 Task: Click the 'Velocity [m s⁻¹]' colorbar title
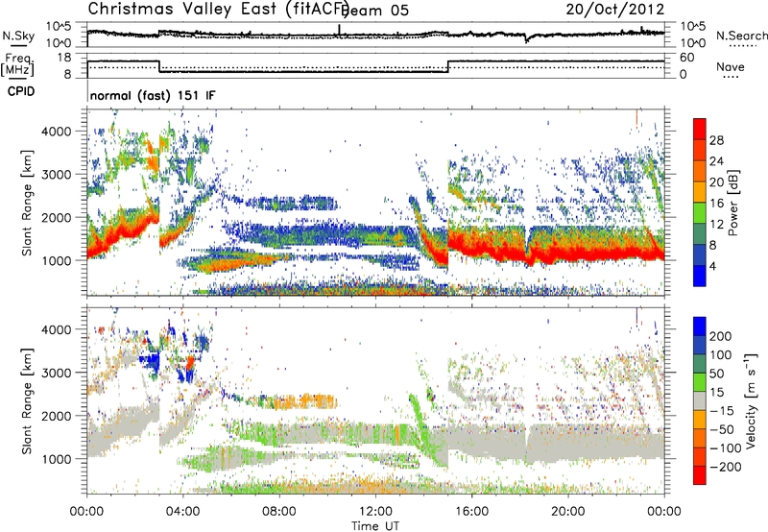pos(750,400)
